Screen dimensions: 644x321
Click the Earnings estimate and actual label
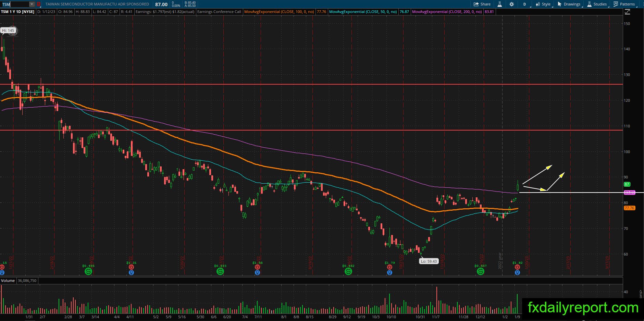[165, 12]
